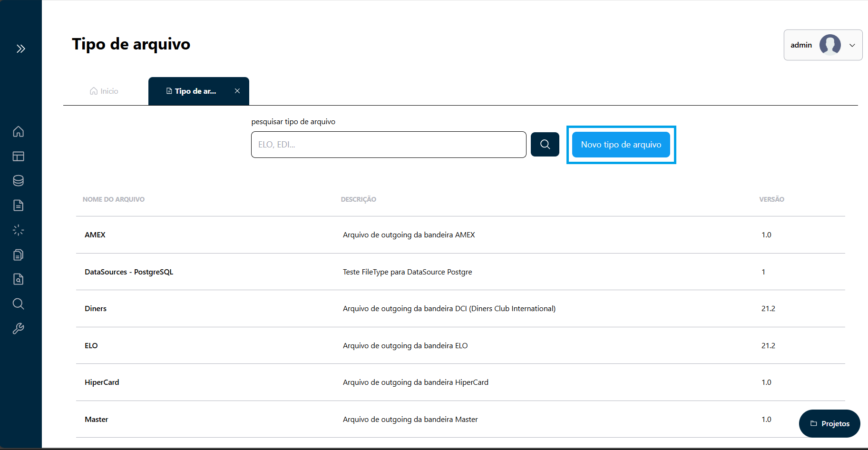Open the magnifier search icon in sidebar
868x450 pixels.
pyautogui.click(x=19, y=304)
